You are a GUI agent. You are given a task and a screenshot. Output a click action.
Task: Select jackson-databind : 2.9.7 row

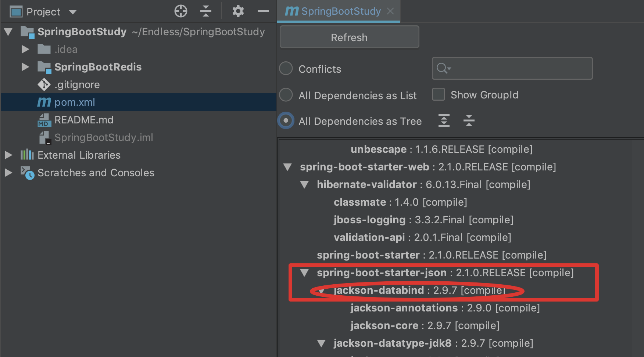click(419, 290)
